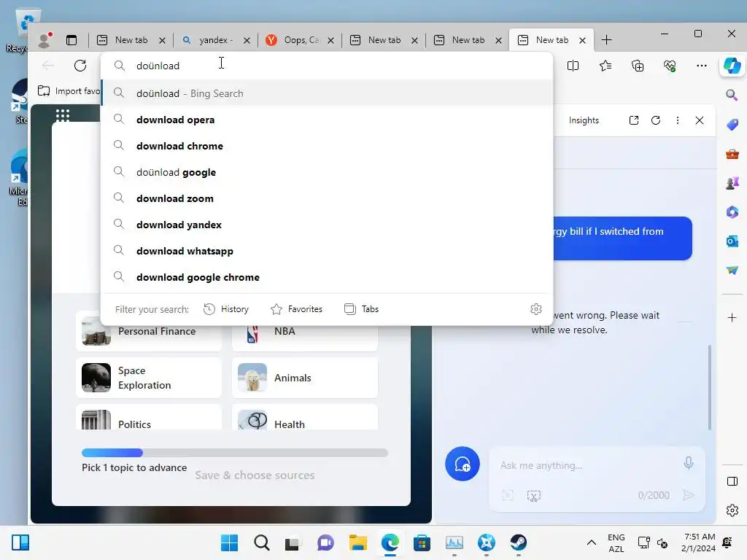Close the Copilot pane
Viewport: 747px width, 560px height.
coord(700,120)
